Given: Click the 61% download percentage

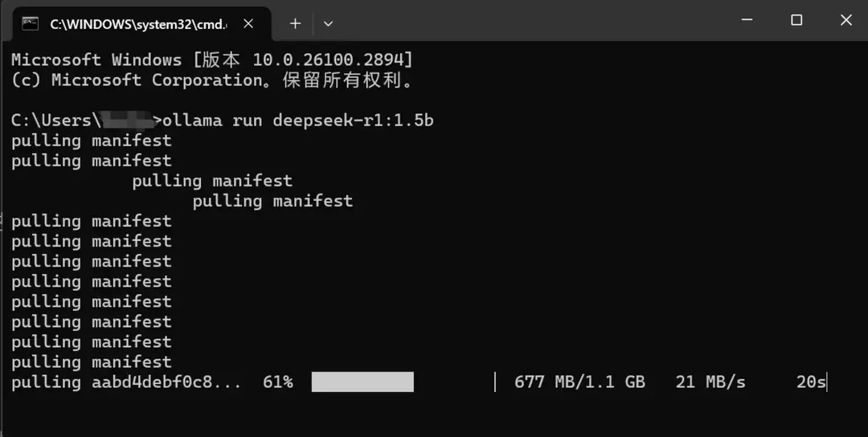Looking at the screenshot, I should [277, 382].
